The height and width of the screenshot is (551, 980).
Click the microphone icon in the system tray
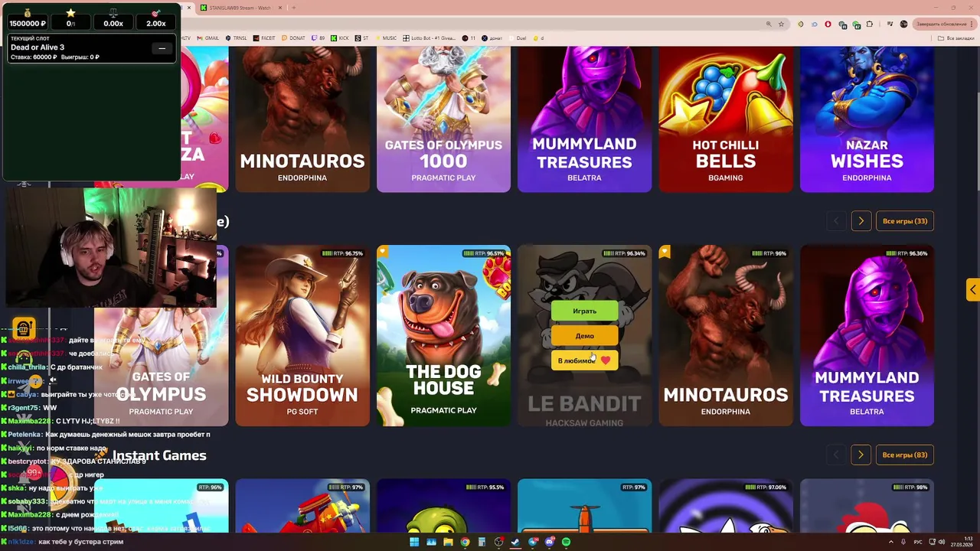pyautogui.click(x=903, y=542)
